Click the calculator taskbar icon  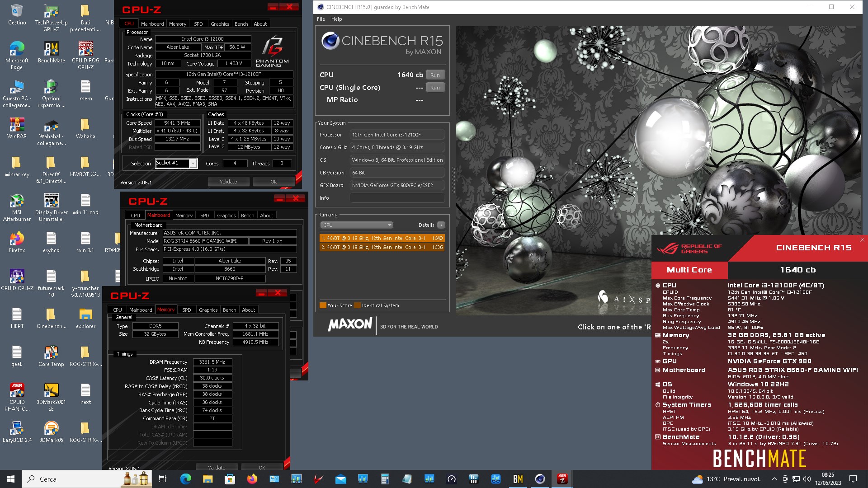[385, 479]
